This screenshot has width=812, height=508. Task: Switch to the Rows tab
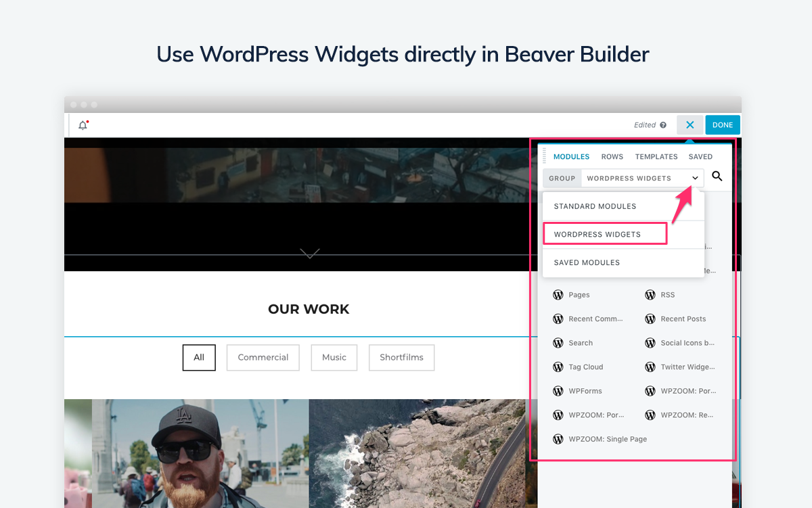pos(612,157)
